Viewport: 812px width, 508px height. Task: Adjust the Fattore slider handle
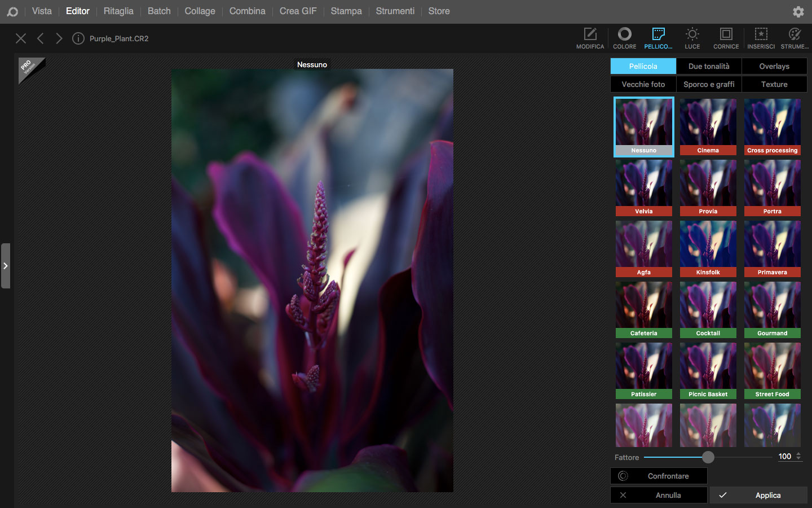click(708, 457)
